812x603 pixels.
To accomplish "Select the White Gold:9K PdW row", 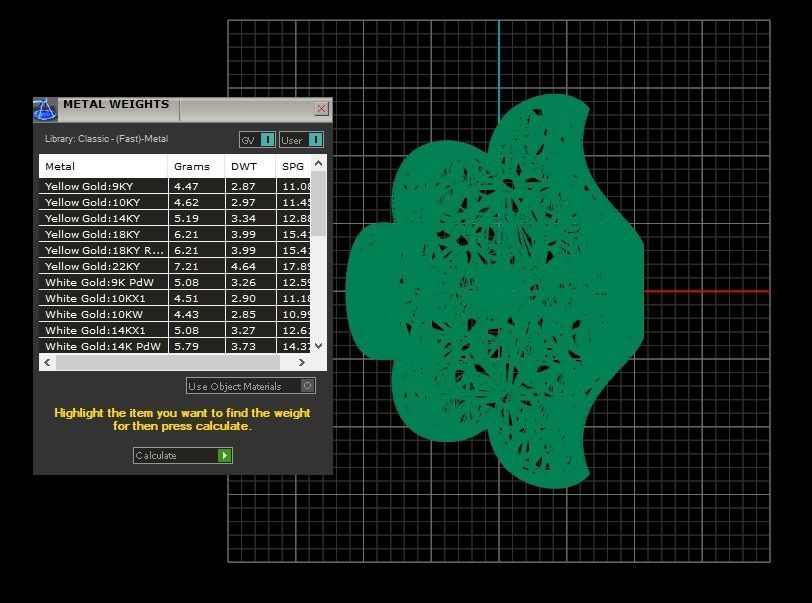I will [x=175, y=282].
